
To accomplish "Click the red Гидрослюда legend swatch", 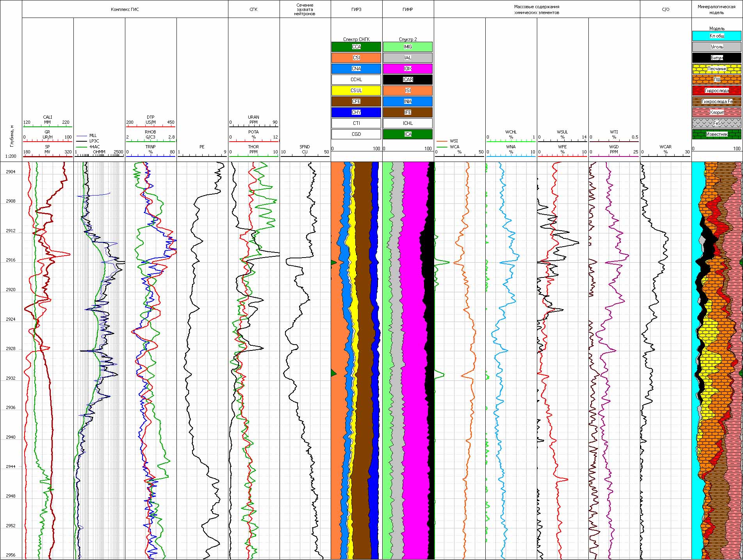I will coord(716,91).
